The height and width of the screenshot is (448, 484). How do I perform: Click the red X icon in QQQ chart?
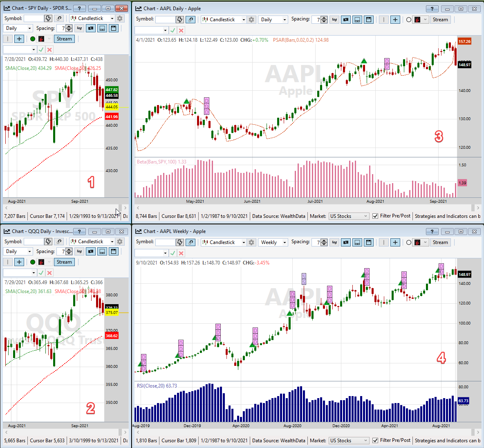coord(49,273)
